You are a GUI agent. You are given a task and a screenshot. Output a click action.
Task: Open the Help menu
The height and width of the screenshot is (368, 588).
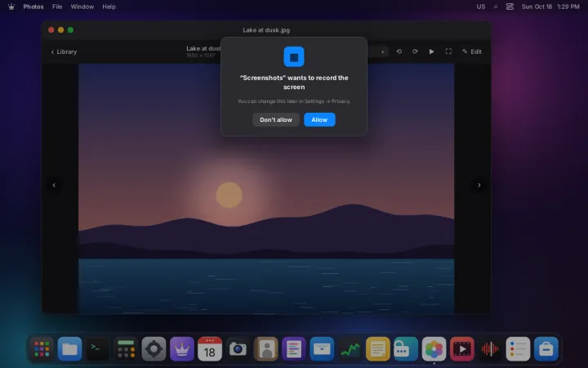coord(109,7)
